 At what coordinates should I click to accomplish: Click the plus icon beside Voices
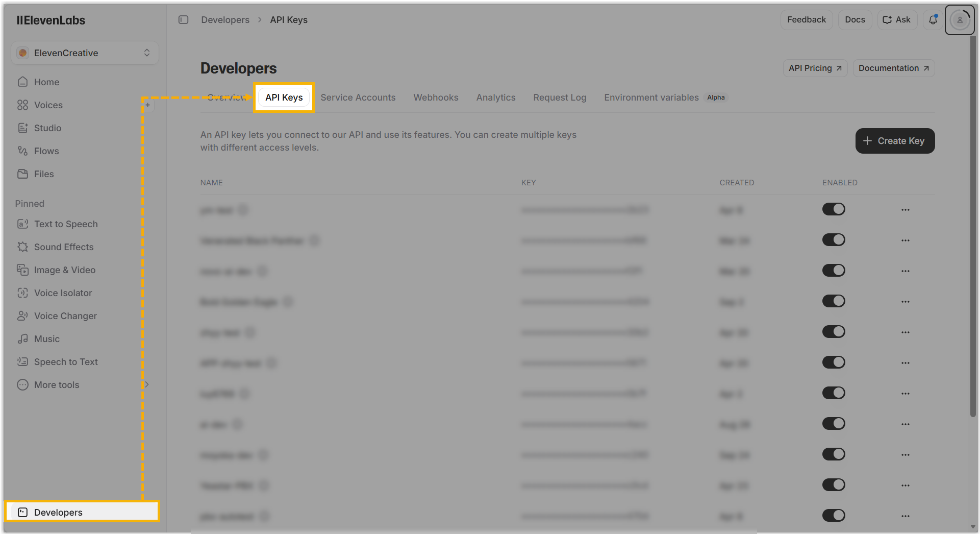[147, 105]
